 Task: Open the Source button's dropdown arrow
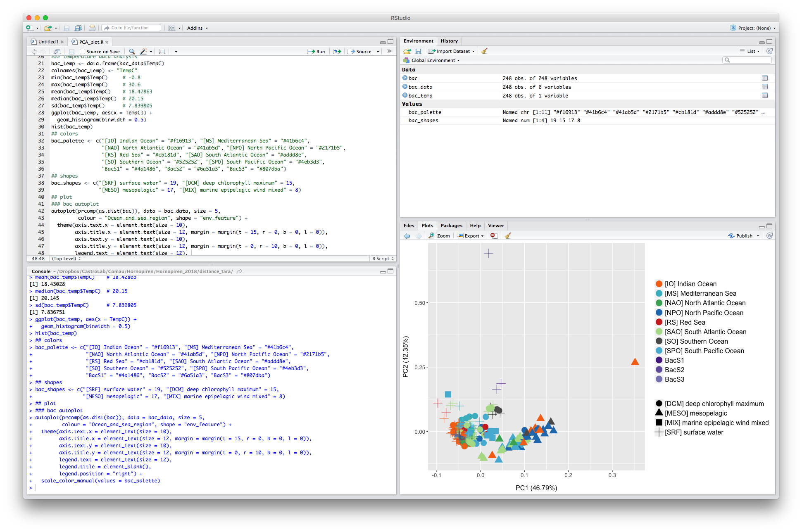[378, 52]
